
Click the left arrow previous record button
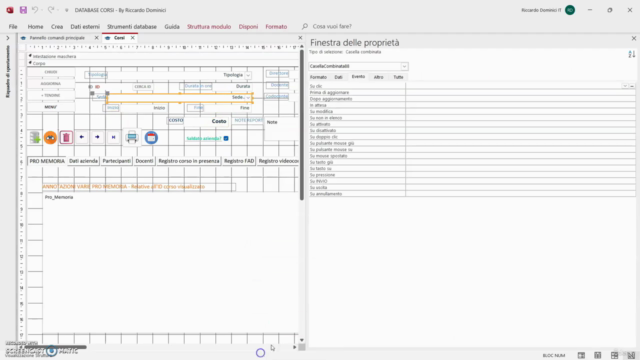tap(82, 137)
